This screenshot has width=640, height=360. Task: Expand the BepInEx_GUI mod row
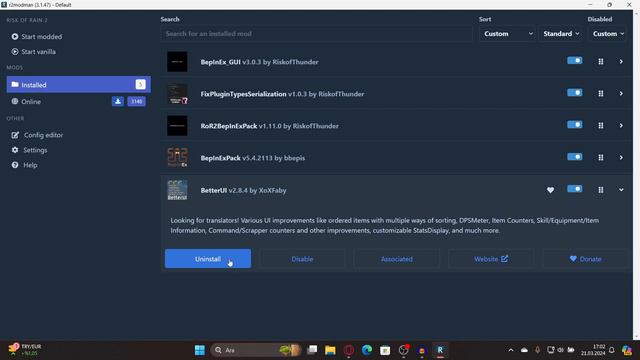click(x=621, y=62)
